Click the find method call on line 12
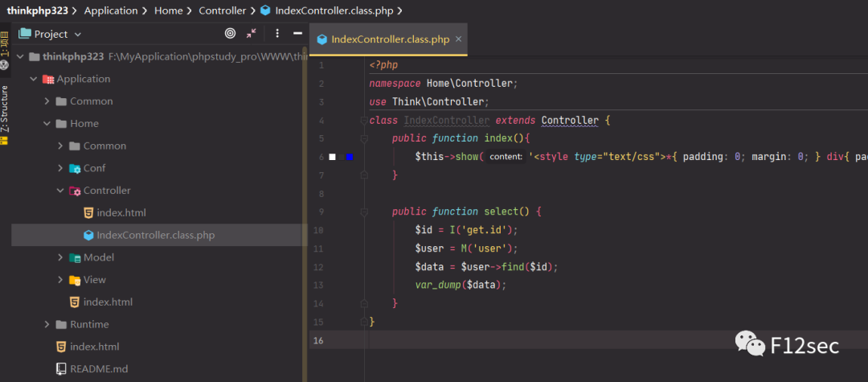 513,266
